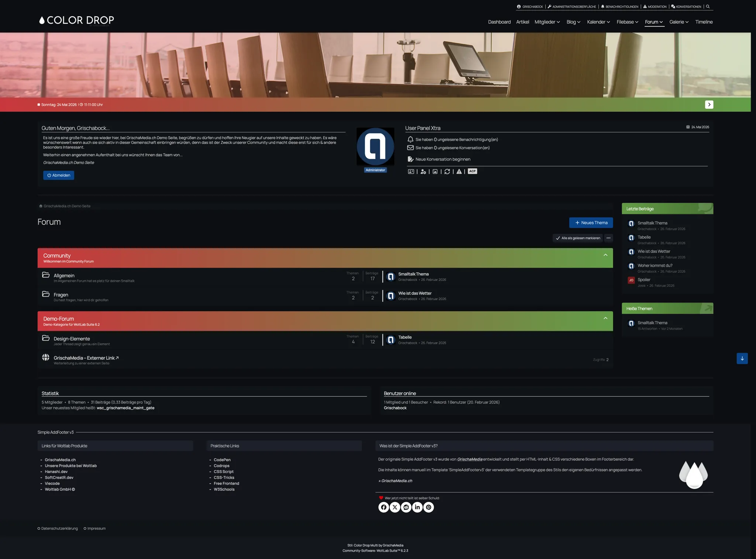Screen dimensions: 756x559
Task: Open the three-dots more options button
Action: 608,238
